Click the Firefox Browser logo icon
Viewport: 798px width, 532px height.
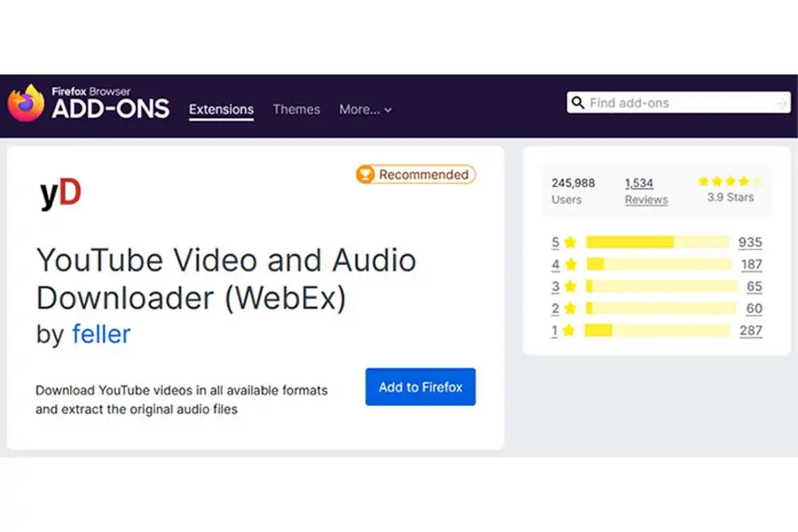(x=26, y=103)
